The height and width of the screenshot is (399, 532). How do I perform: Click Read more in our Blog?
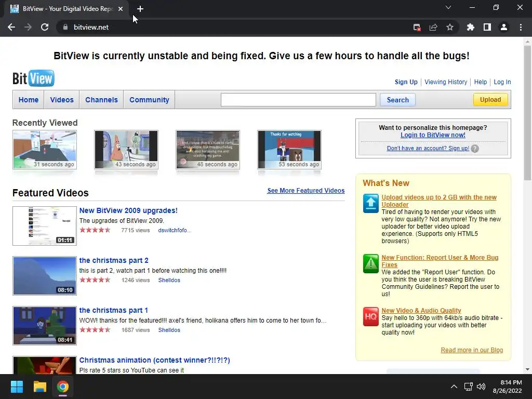pyautogui.click(x=472, y=350)
